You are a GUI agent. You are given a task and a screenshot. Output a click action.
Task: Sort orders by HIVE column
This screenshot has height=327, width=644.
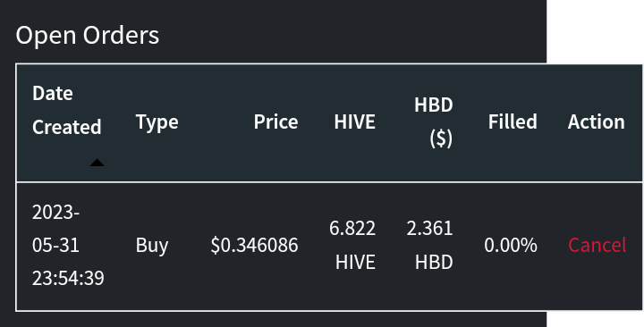coord(354,122)
